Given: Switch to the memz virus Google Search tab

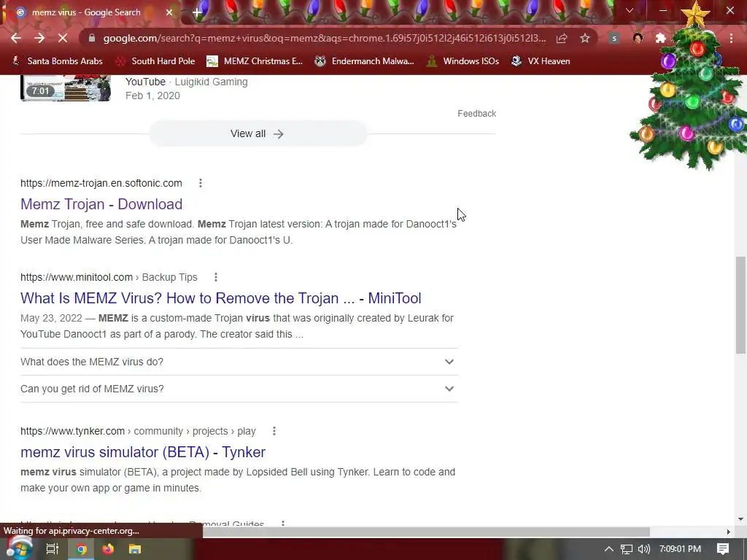Looking at the screenshot, I should coord(87,12).
